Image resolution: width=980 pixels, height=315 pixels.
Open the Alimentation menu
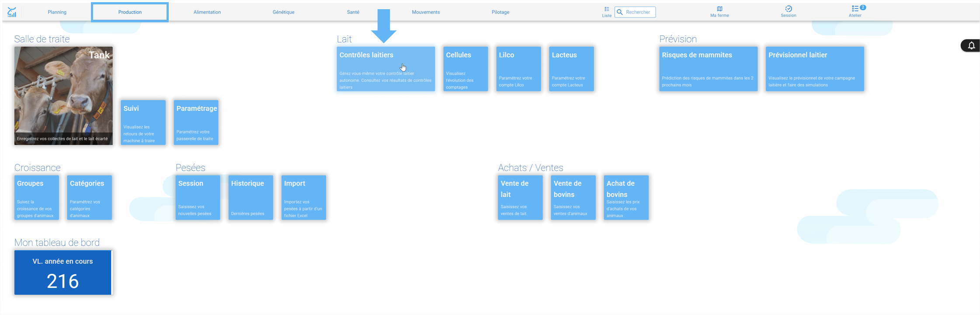tap(207, 12)
